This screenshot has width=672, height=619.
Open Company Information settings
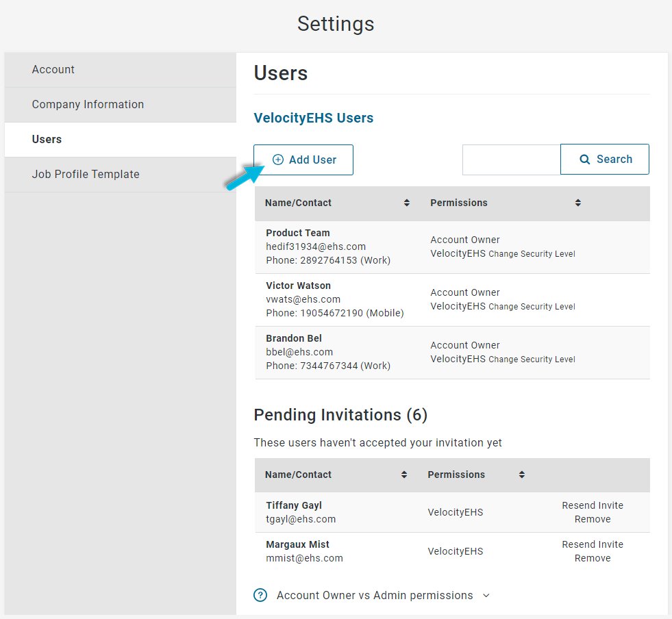(x=88, y=105)
